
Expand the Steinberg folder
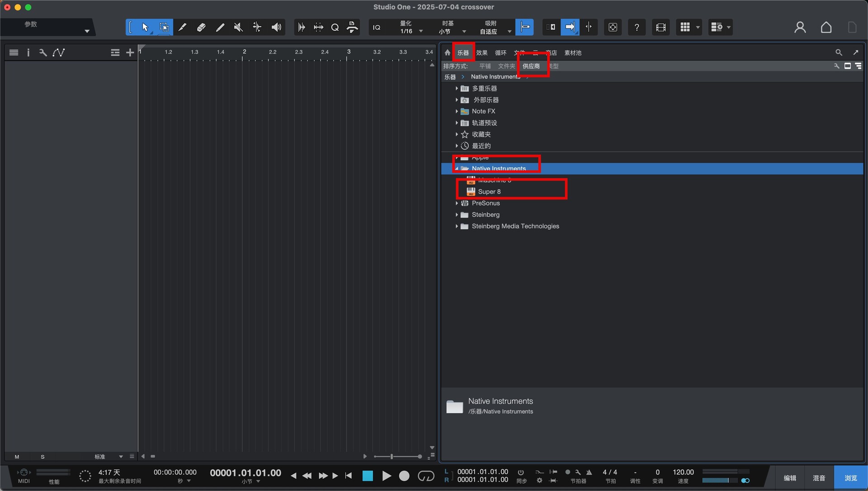[x=457, y=215]
